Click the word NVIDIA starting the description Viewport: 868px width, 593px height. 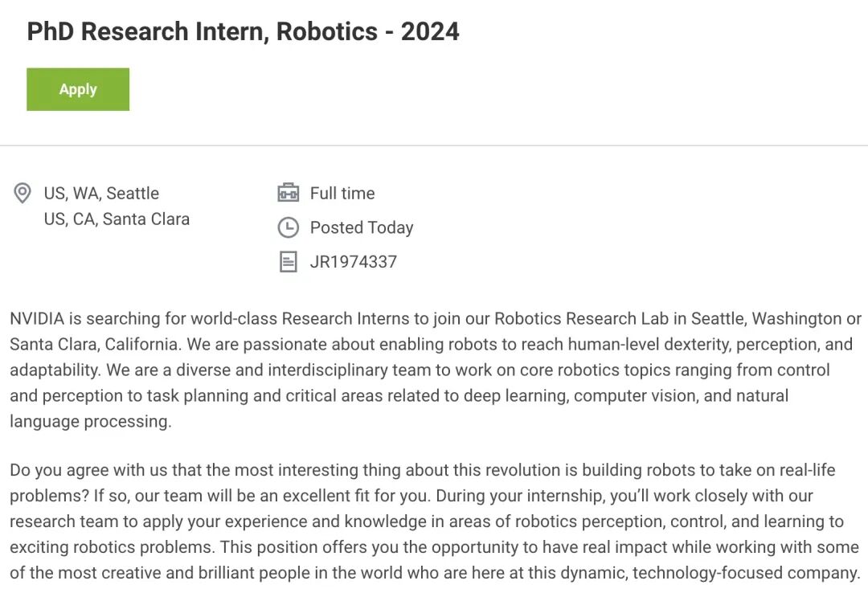coord(38,318)
